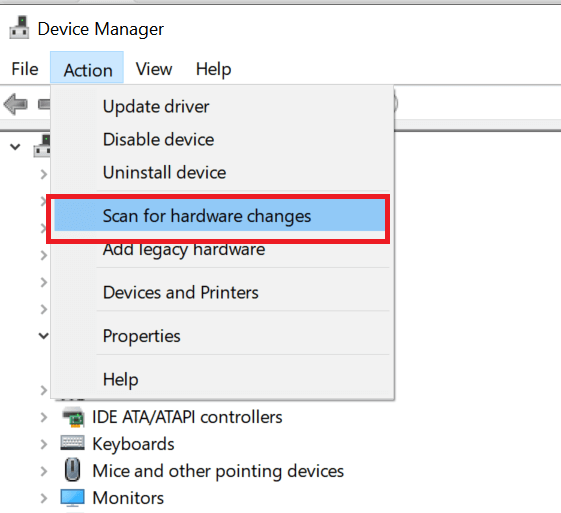Expand the IDE ATA/ATAPI controllers node
Image resolution: width=561 pixels, height=513 pixels.
[44, 417]
